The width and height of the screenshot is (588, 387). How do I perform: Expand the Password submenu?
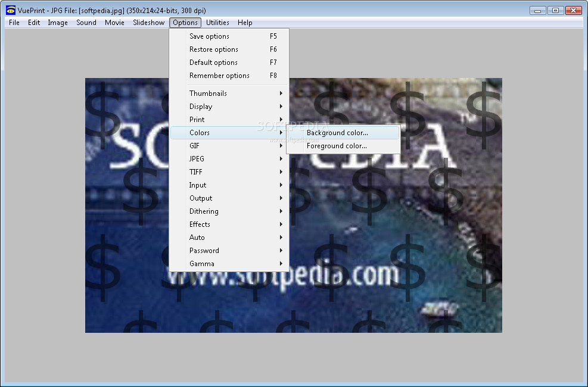(229, 251)
